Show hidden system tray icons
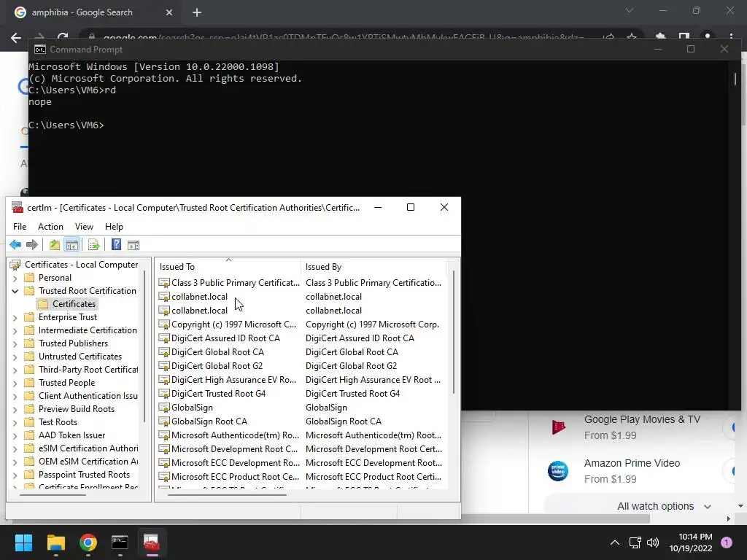747x560 pixels. tap(615, 542)
